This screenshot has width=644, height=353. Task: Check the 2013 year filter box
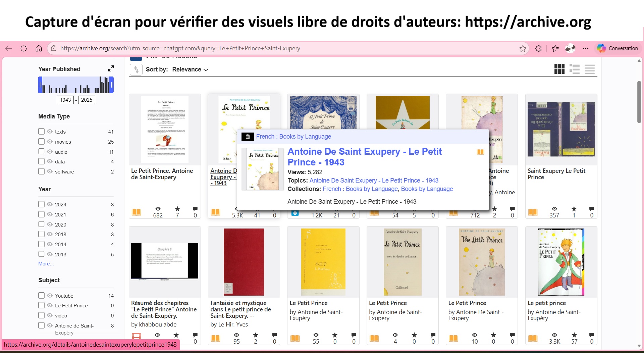[41, 254]
